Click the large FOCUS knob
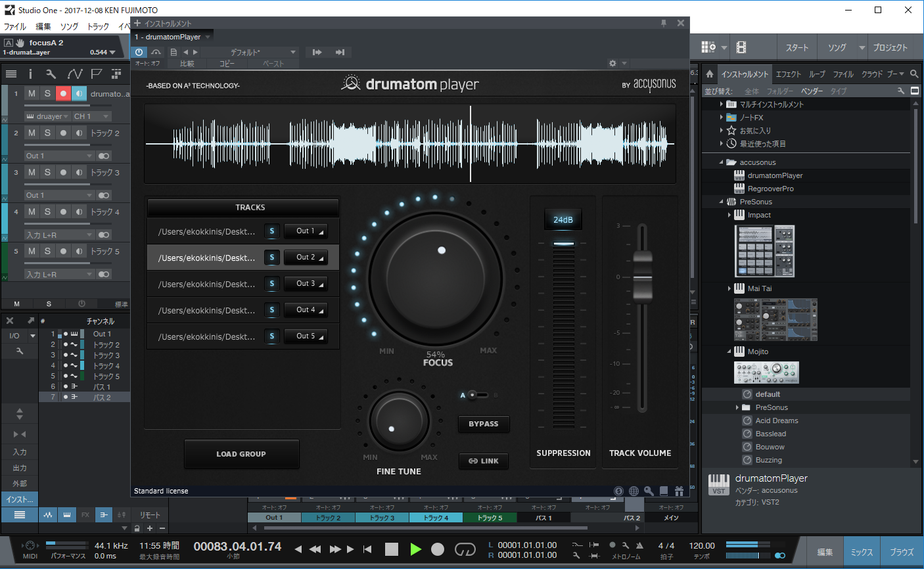 [435, 279]
